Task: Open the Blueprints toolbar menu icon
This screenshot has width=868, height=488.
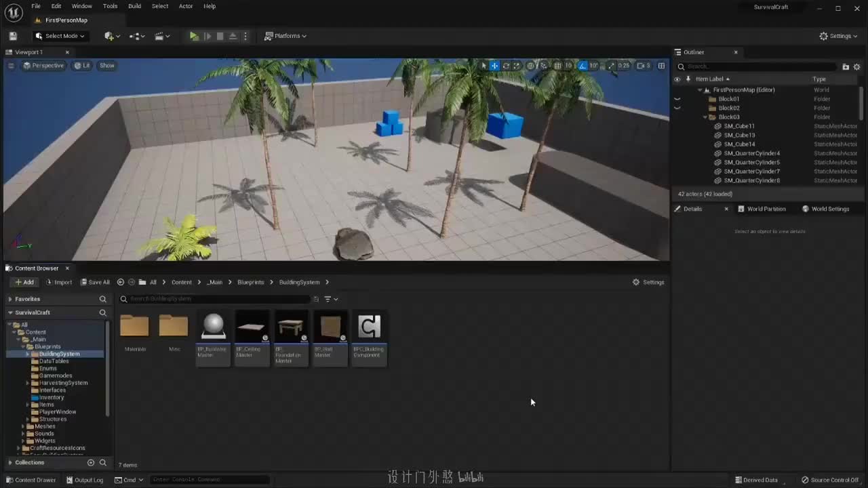Action: click(137, 36)
